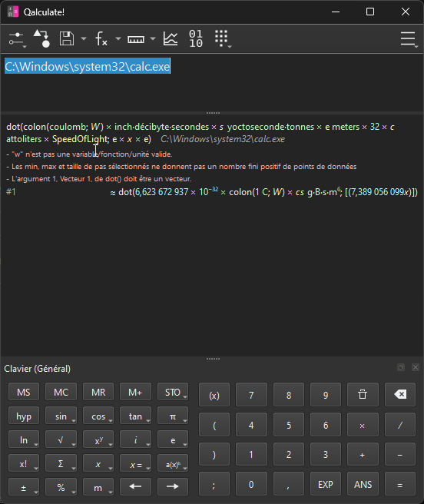Click the EXP exponent key
Screen dimensions: 424x504
pyautogui.click(x=326, y=484)
